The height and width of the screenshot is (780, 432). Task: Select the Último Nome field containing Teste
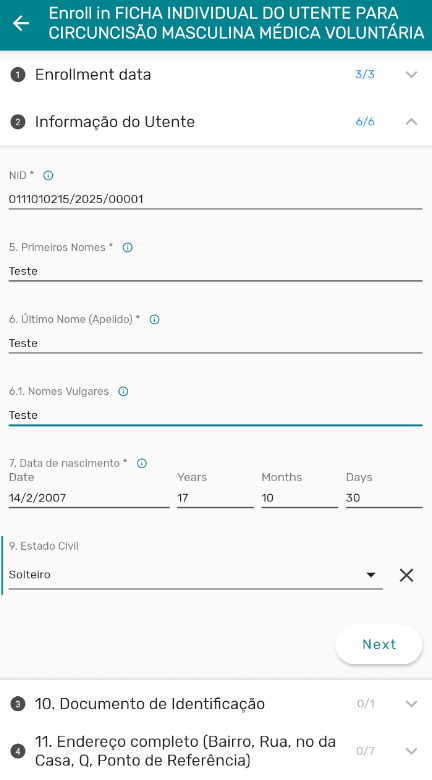click(216, 343)
